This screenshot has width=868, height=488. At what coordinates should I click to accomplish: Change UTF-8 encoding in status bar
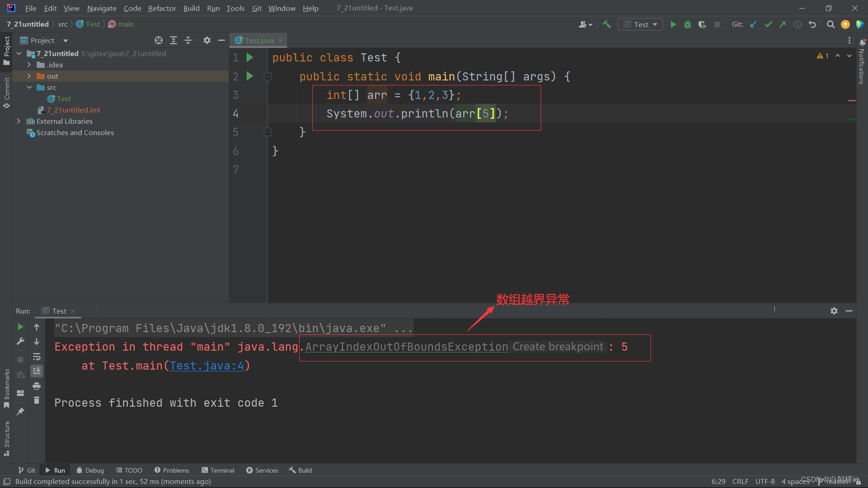765,481
